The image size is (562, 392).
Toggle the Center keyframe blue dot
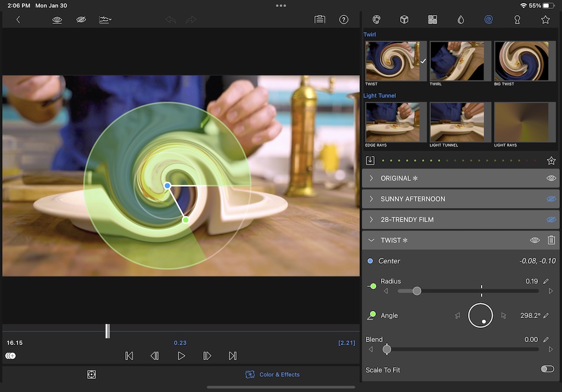[x=370, y=261]
